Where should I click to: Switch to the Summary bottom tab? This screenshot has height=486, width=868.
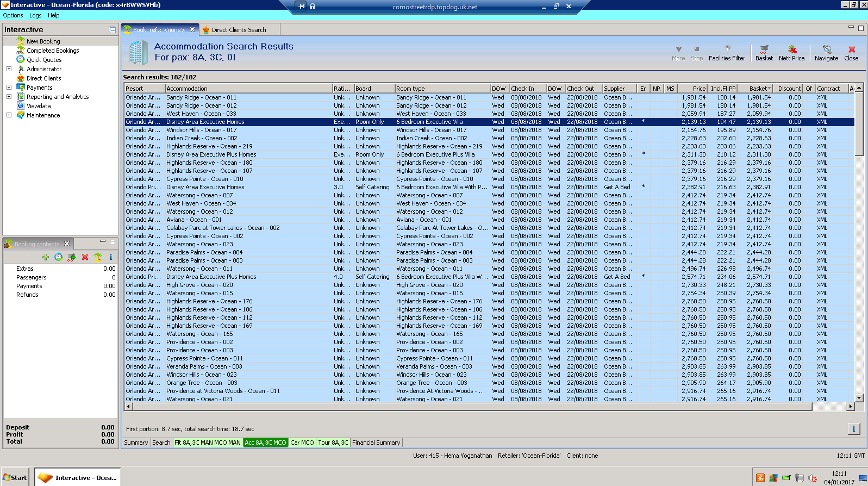(136, 443)
